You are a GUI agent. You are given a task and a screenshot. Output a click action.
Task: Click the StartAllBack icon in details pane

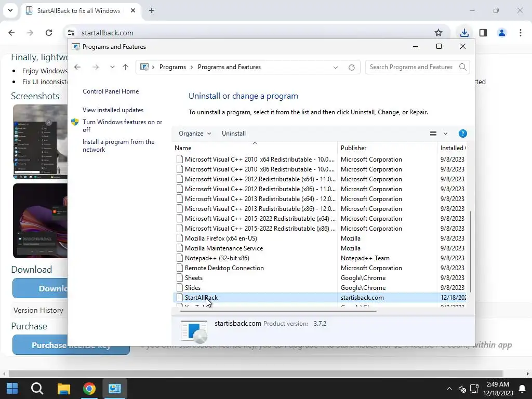pos(194,331)
